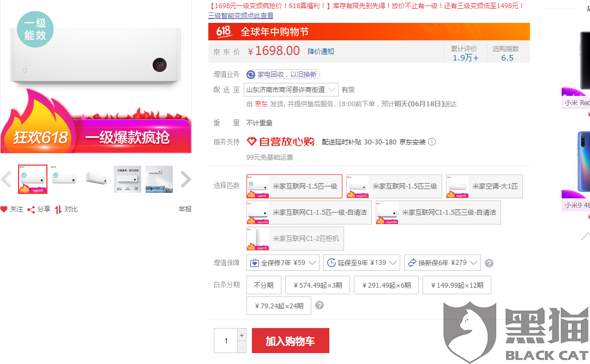
Task: Open the 三级智能变频点此查看 link
Action: point(240,15)
